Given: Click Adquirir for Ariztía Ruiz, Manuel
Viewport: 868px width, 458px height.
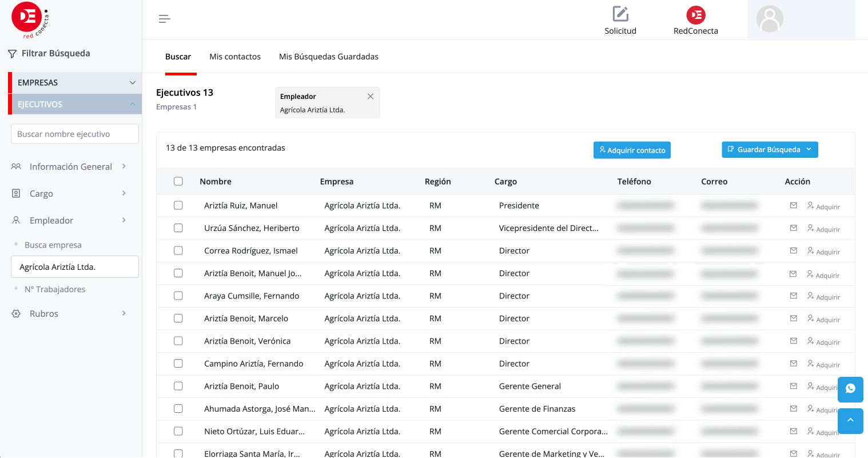Looking at the screenshot, I should click(823, 206).
